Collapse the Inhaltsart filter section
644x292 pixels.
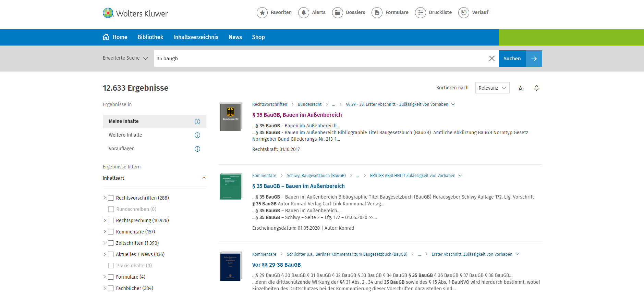tap(204, 178)
